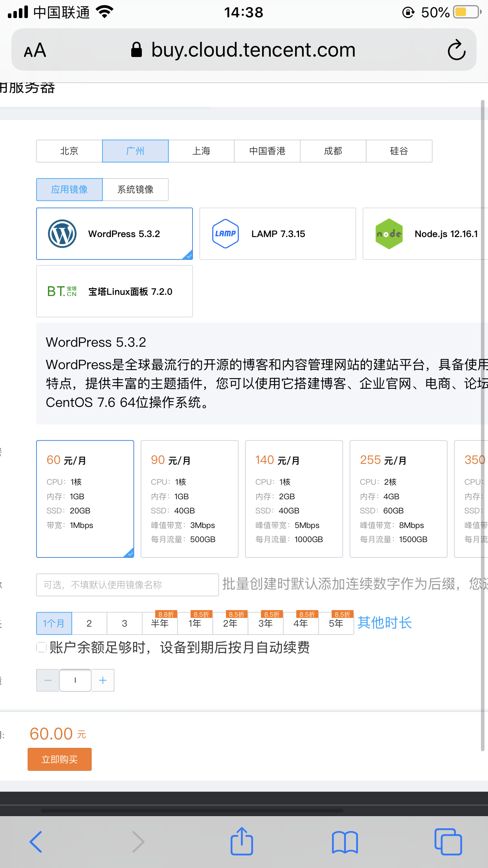The height and width of the screenshot is (868, 488).
Task: Choose duration 2年
Action: (230, 623)
